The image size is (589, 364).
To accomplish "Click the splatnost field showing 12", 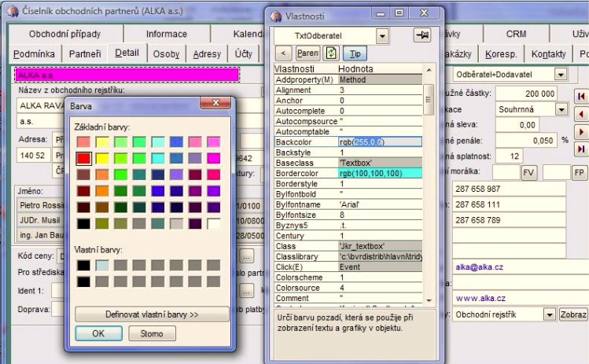I will click(x=509, y=156).
